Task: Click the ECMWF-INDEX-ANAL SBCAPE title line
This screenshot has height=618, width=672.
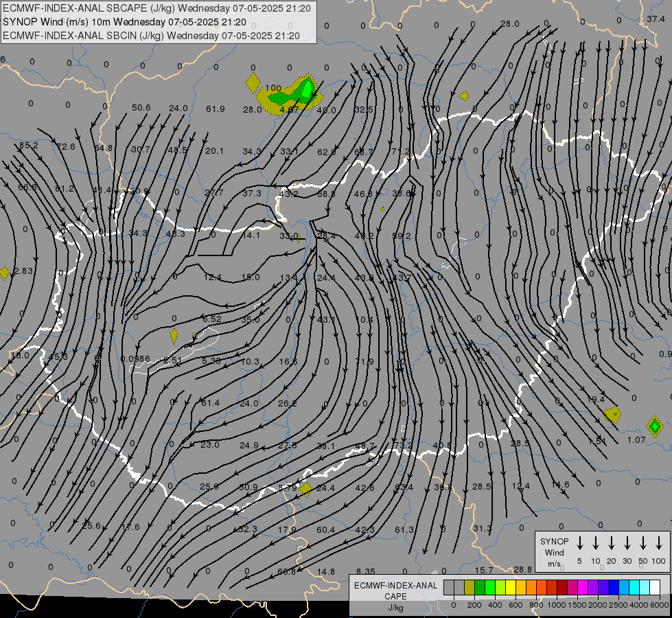Action: 157,8
